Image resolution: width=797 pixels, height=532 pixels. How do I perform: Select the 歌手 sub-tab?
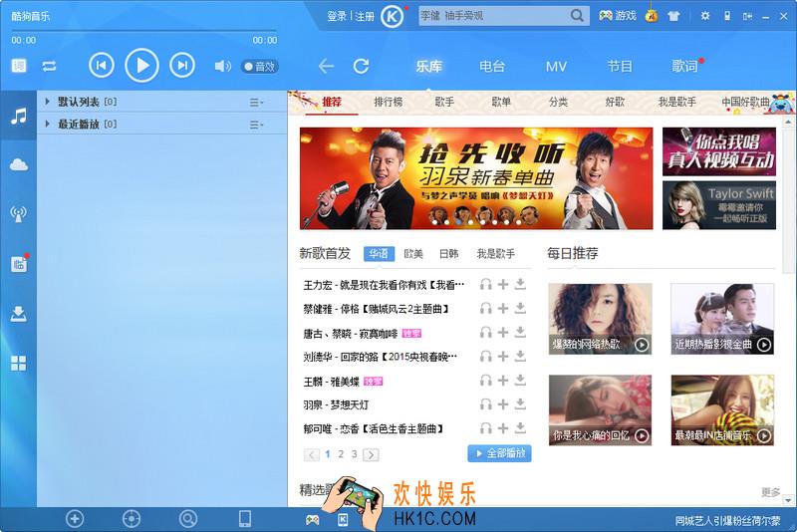tap(444, 103)
